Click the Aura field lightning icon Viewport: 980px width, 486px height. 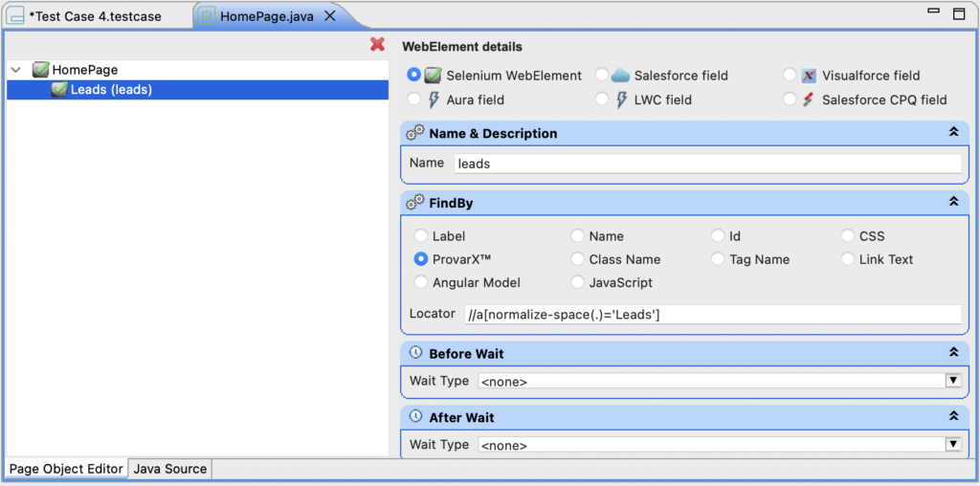pos(434,99)
